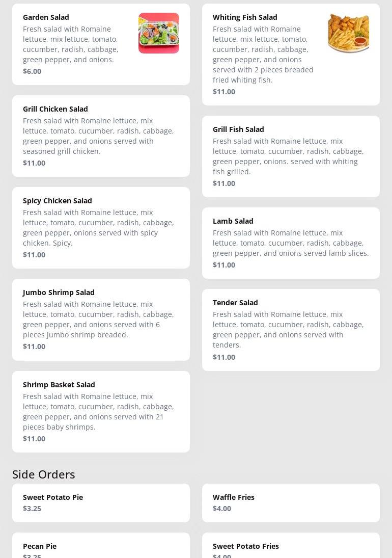Screen dimensions: 392x558
Task: Click the Side Orders section heading
Action: pos(44,474)
